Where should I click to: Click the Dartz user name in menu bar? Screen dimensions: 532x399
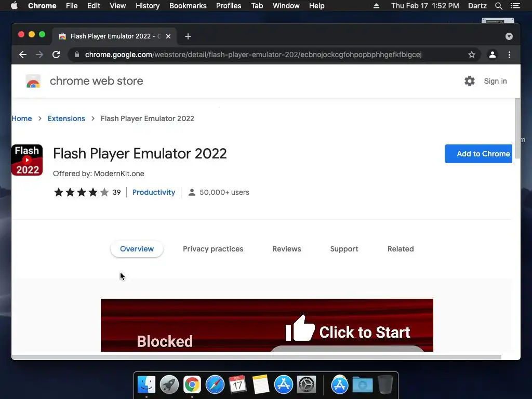[477, 6]
